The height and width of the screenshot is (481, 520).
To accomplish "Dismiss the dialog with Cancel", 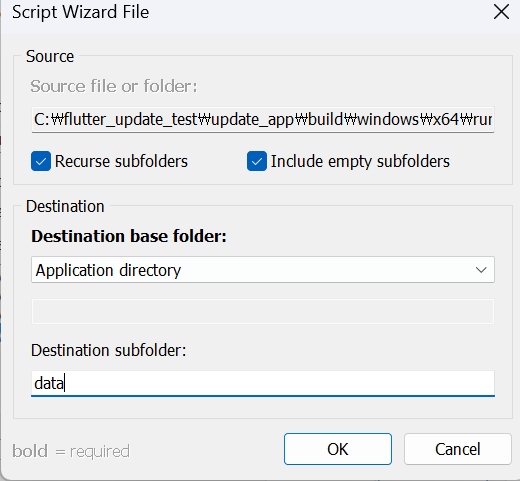I will pos(458,449).
